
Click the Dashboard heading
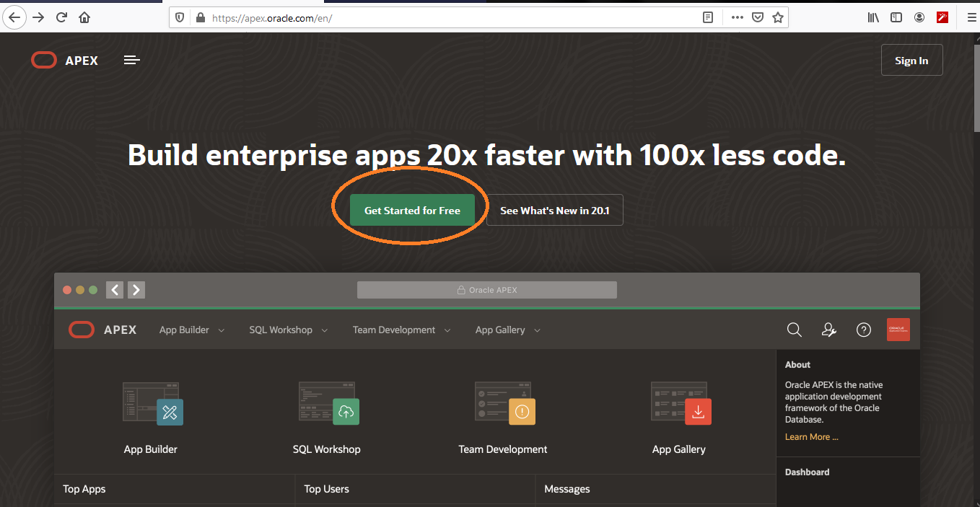pos(807,472)
